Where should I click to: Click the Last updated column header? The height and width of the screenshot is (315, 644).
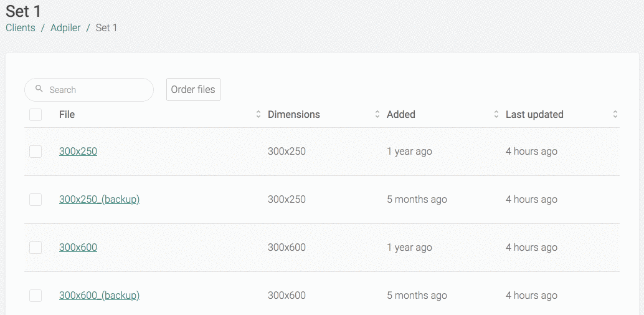534,114
